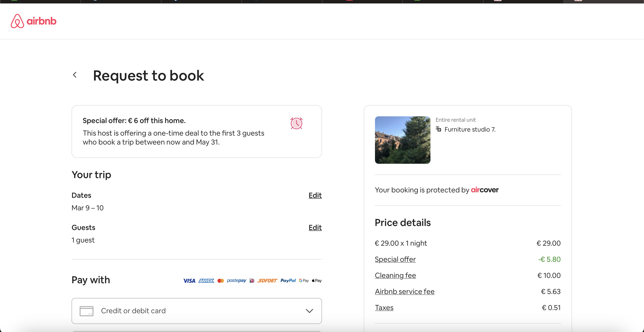Open Taxes breakdown link
The height and width of the screenshot is (332, 644).
tap(384, 308)
